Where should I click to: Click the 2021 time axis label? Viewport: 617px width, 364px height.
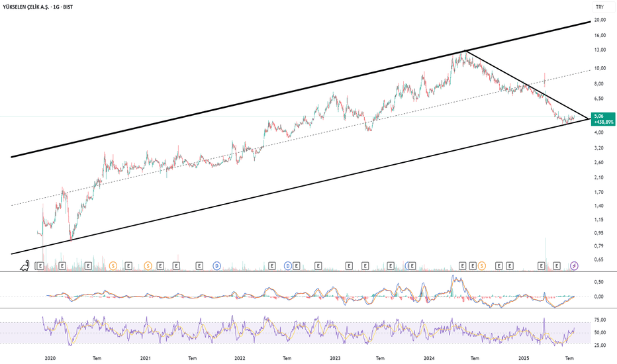[145, 359]
